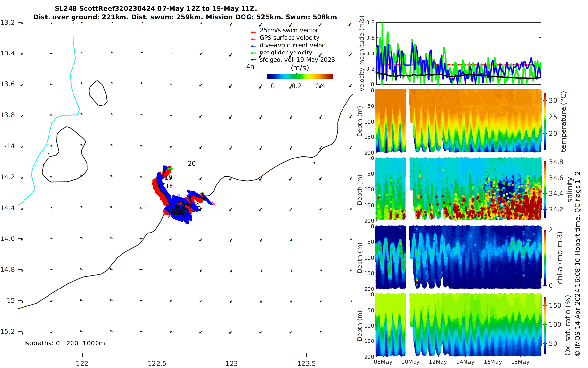Screen dimensions: 588x368
Task: Click the 'dive-avg current veloc.' legend text
Action: coord(293,45)
